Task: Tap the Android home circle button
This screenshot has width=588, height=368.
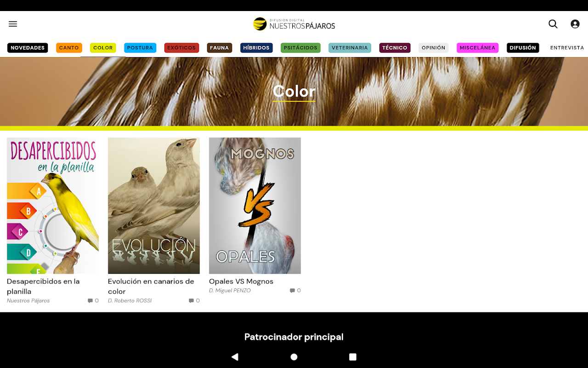Action: pos(294,357)
